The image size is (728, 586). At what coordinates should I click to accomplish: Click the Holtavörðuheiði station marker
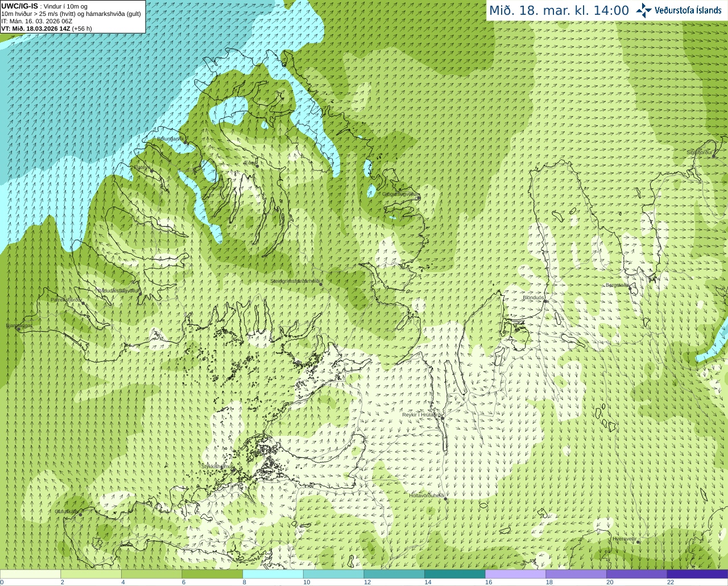click(x=446, y=499)
